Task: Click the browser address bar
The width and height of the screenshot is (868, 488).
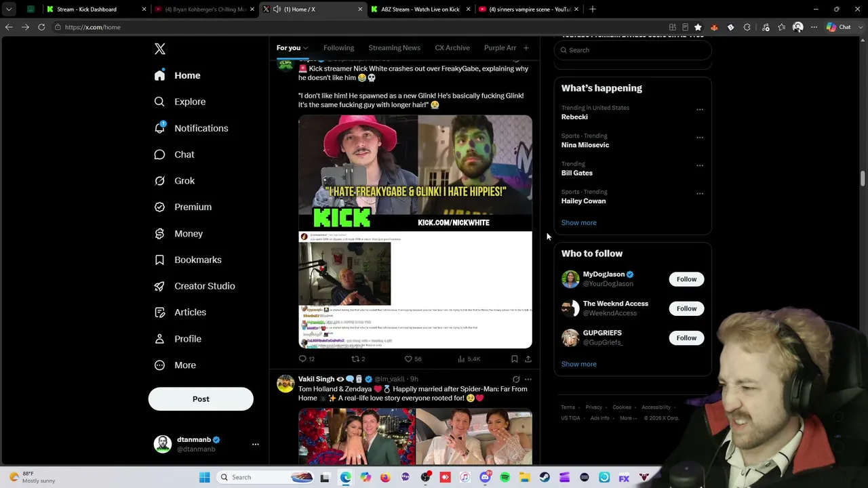Action: point(359,27)
